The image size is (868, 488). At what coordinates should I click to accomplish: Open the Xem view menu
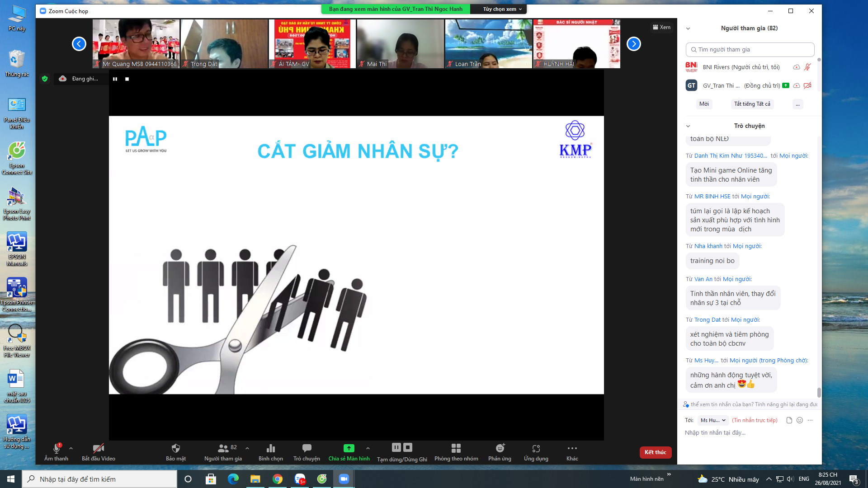point(661,27)
